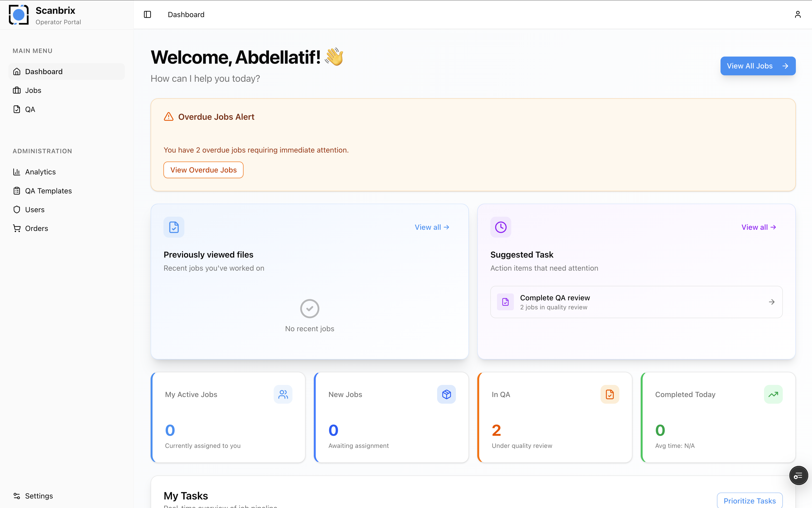The image size is (812, 508).
Task: Click the Users shield icon
Action: tap(17, 209)
